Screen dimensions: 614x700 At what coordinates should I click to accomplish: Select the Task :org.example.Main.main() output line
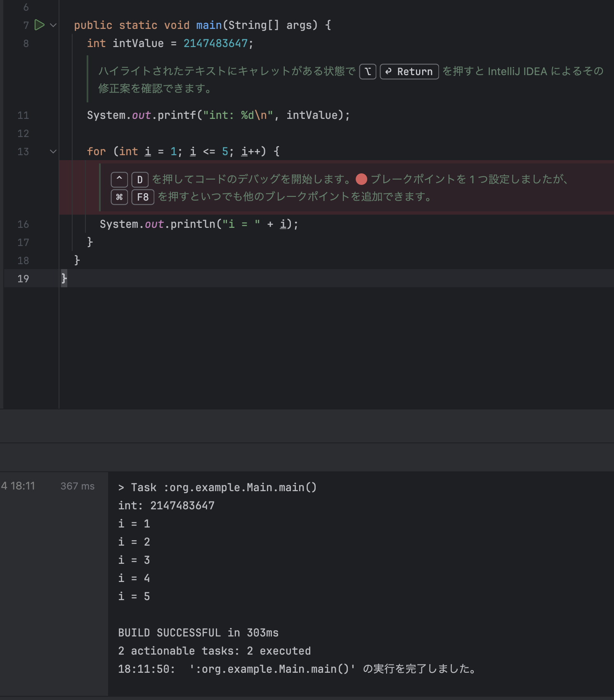tap(217, 487)
